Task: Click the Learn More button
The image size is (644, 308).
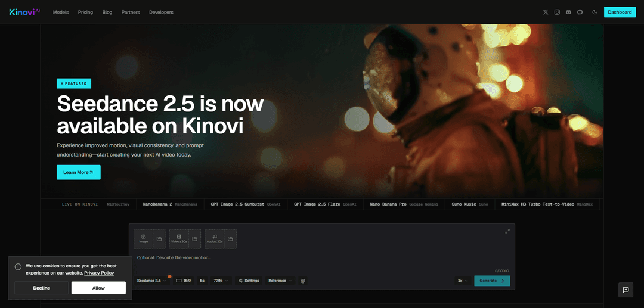Action: (x=79, y=172)
